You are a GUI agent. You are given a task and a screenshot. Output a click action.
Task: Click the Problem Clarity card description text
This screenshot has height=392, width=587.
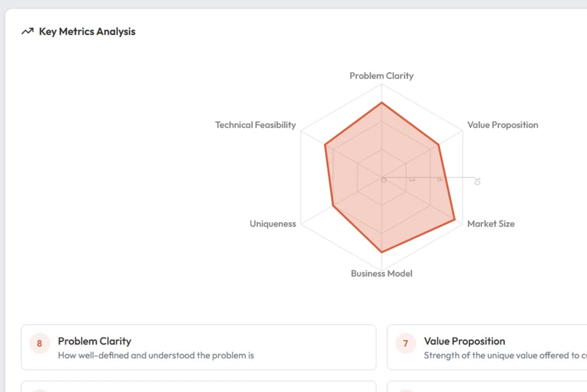click(157, 355)
